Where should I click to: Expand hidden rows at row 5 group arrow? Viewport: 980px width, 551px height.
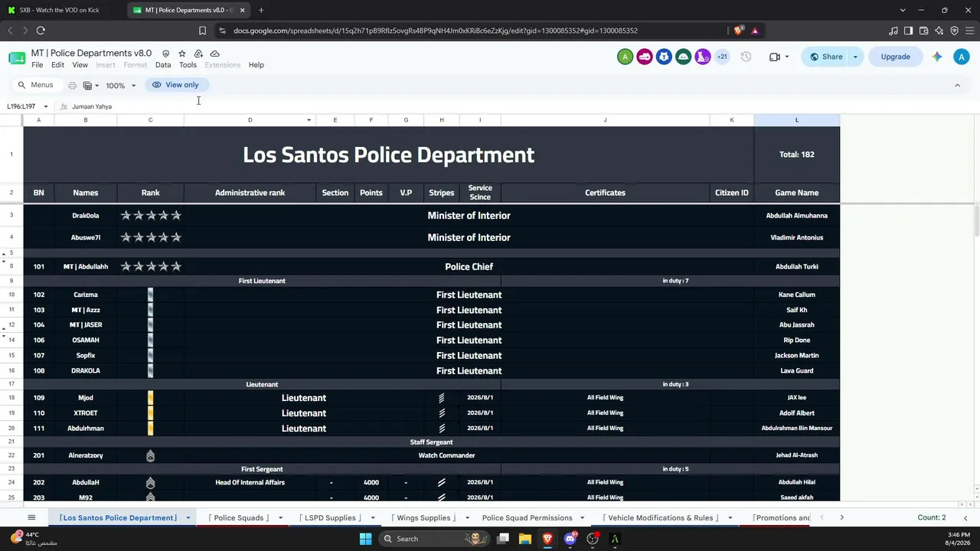tap(4, 253)
